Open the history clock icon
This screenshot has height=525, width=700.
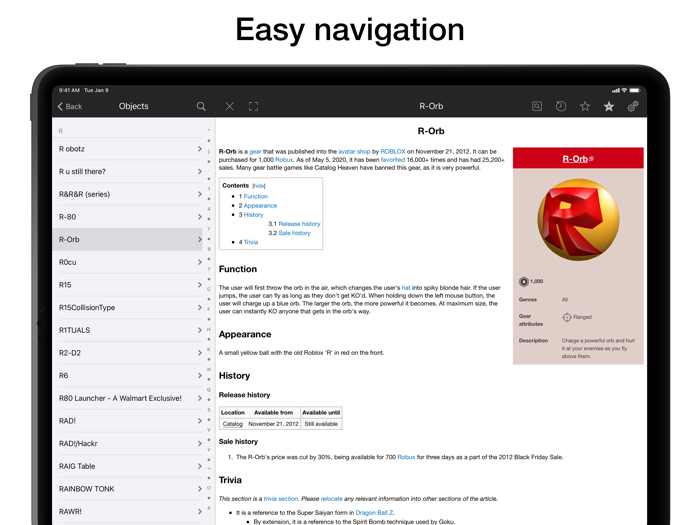(561, 106)
